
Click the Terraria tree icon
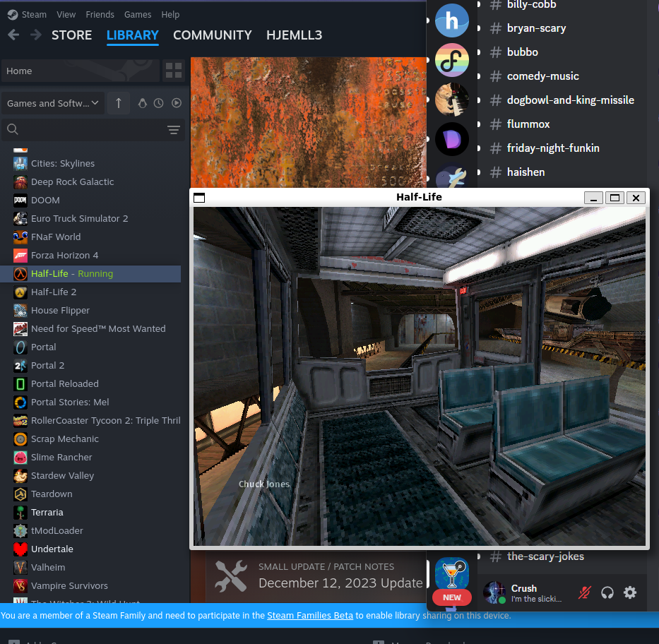[x=20, y=513]
